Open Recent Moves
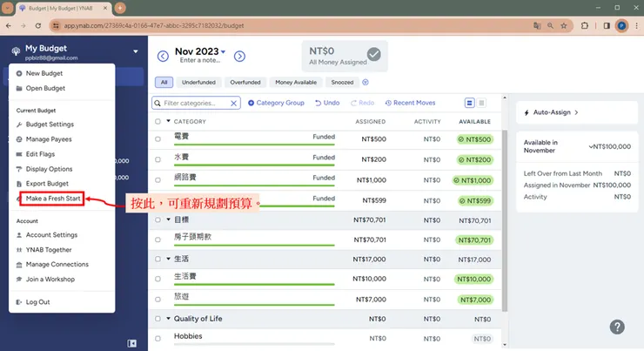 pyautogui.click(x=410, y=103)
